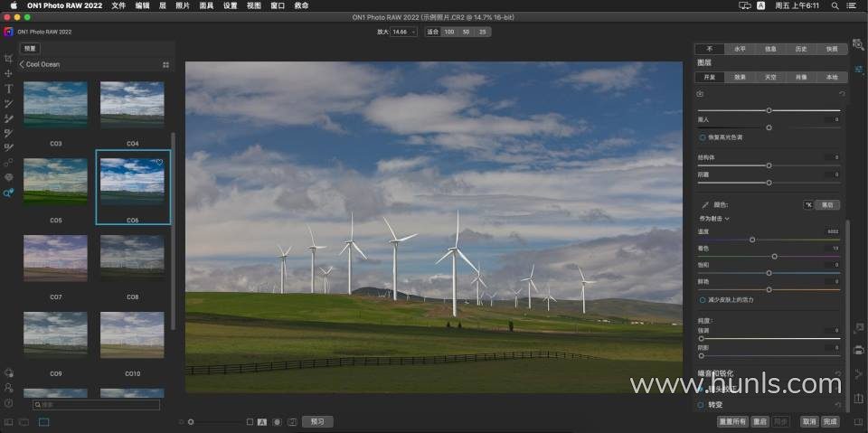Click the print icon on right edge
Image resolution: width=868 pixels, height=433 pixels.
[x=858, y=349]
